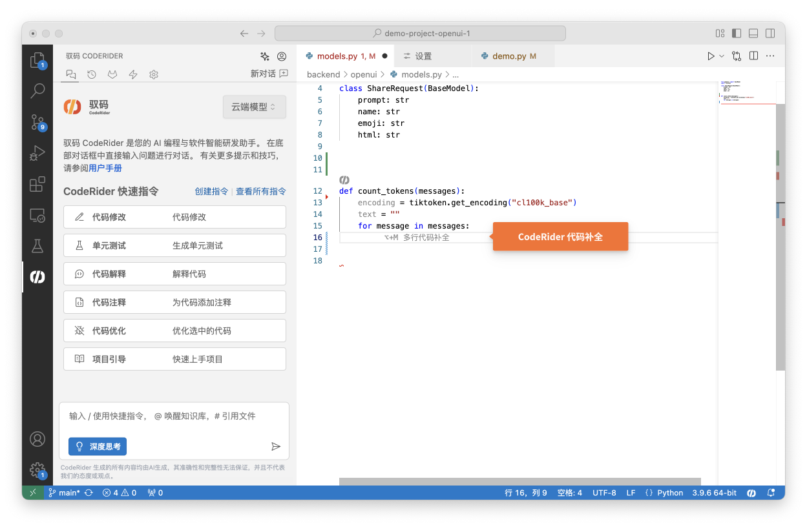Click the 查看所有指令 link
Viewport: 807px width, 532px height.
click(x=261, y=191)
